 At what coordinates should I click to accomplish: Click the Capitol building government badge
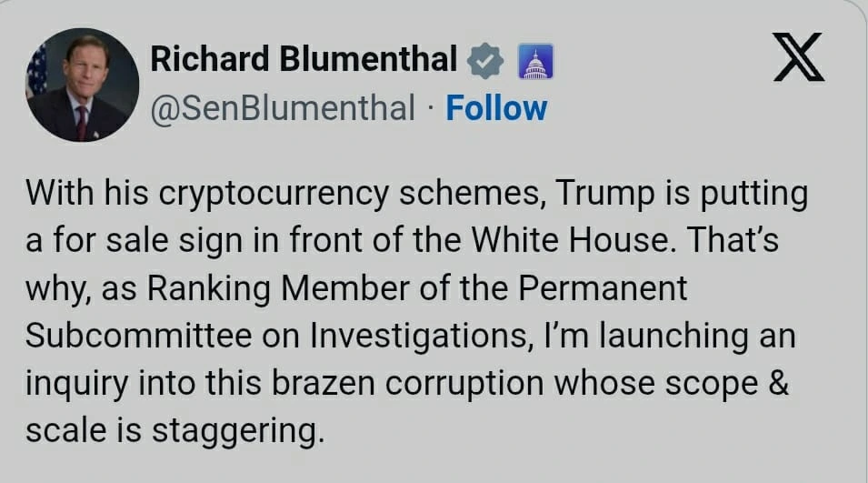[x=534, y=62]
